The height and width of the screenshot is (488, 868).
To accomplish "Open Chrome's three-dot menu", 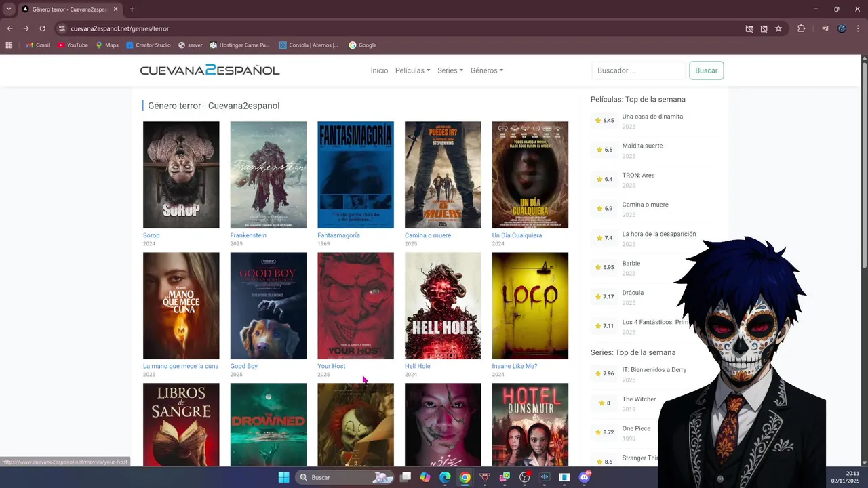I will click(858, 28).
